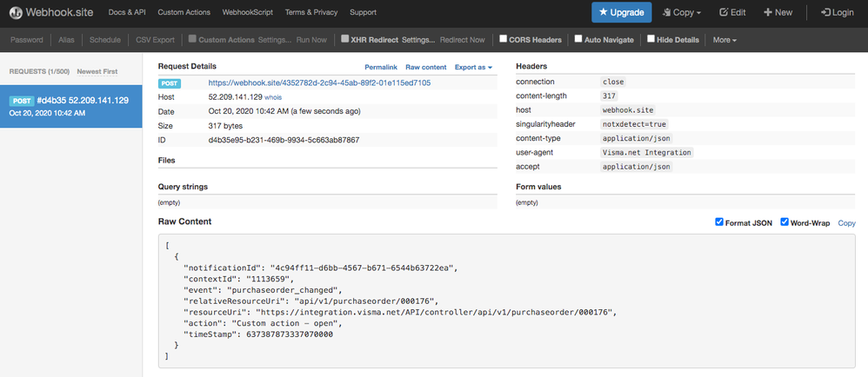The height and width of the screenshot is (377, 868).
Task: Click the accept header value application/json
Action: click(x=637, y=167)
